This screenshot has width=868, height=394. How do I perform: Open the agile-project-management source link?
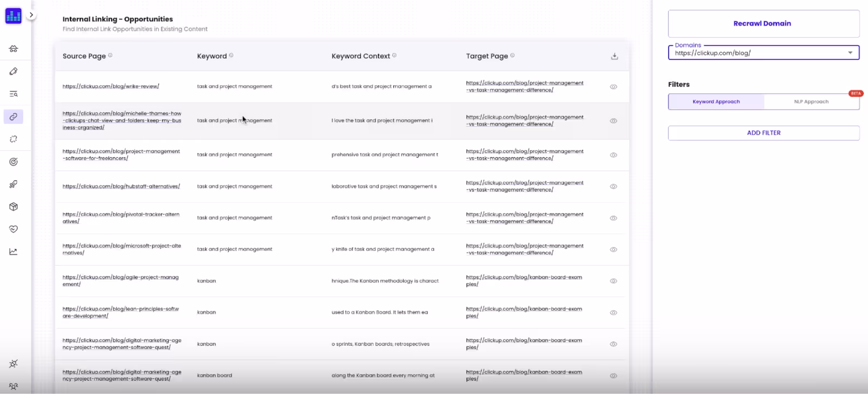tap(120, 281)
